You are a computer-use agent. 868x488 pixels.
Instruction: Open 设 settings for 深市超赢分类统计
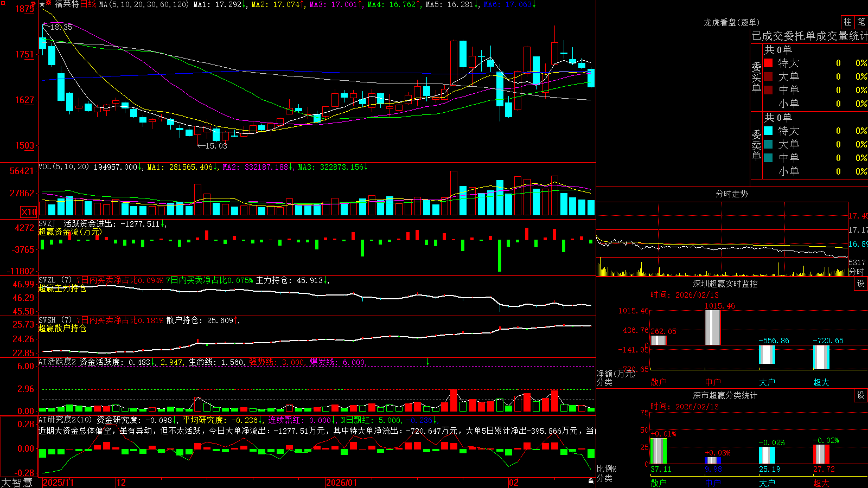click(x=861, y=395)
